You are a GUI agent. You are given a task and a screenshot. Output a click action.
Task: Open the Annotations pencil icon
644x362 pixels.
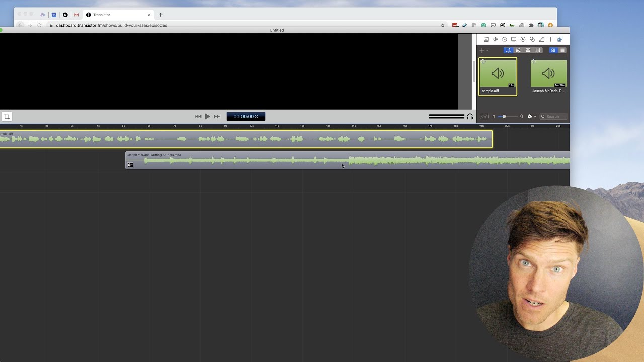[x=541, y=39]
